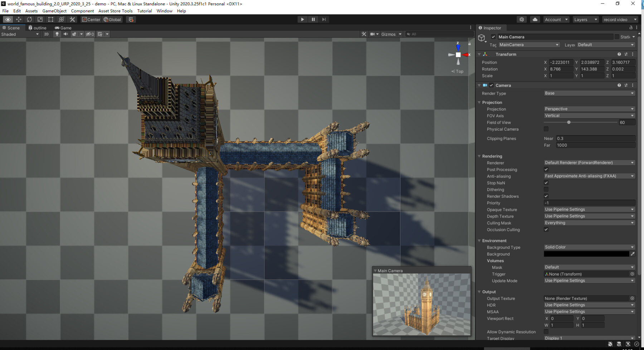Screen dimensions: 644x350
Task: Switch to the Game tab
Action: coord(63,28)
